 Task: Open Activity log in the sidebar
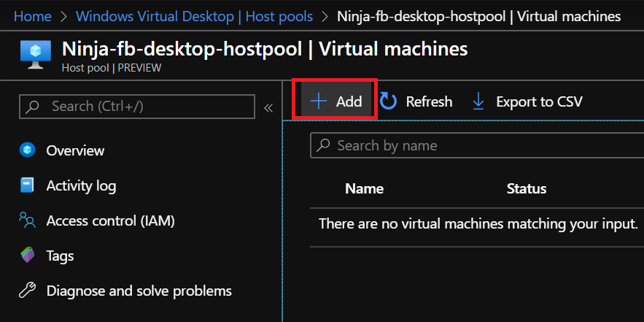pyautogui.click(x=81, y=186)
